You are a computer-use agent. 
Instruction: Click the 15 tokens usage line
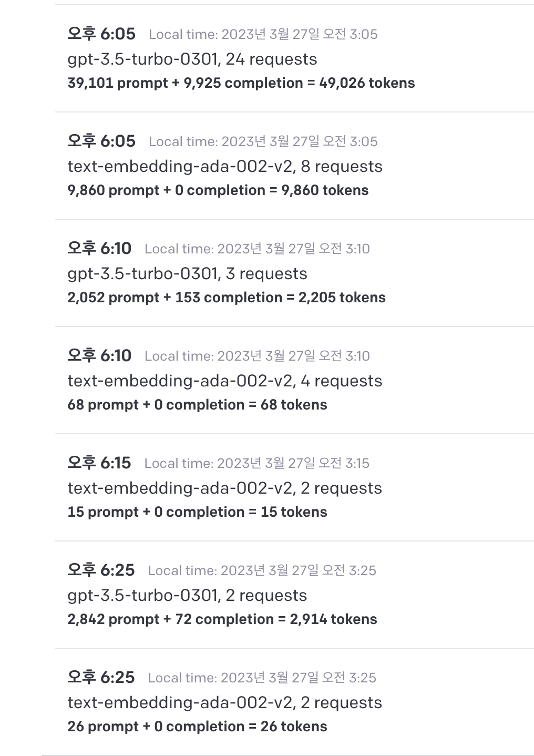tap(197, 512)
